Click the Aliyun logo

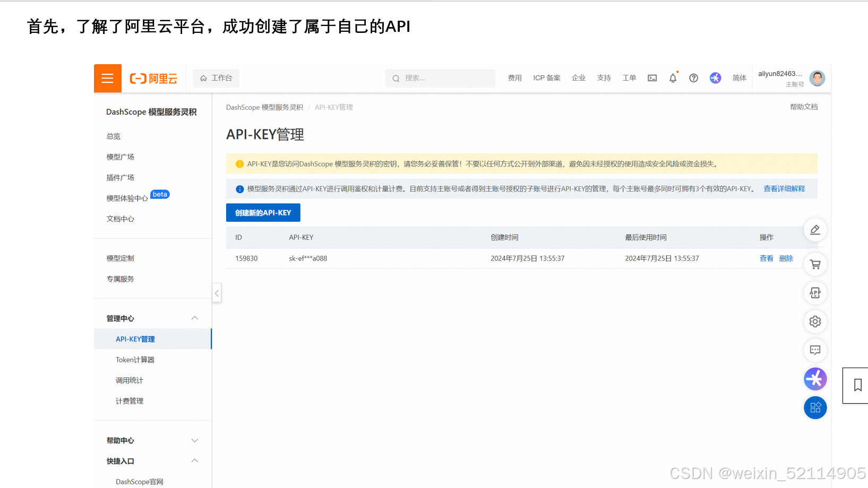[153, 79]
